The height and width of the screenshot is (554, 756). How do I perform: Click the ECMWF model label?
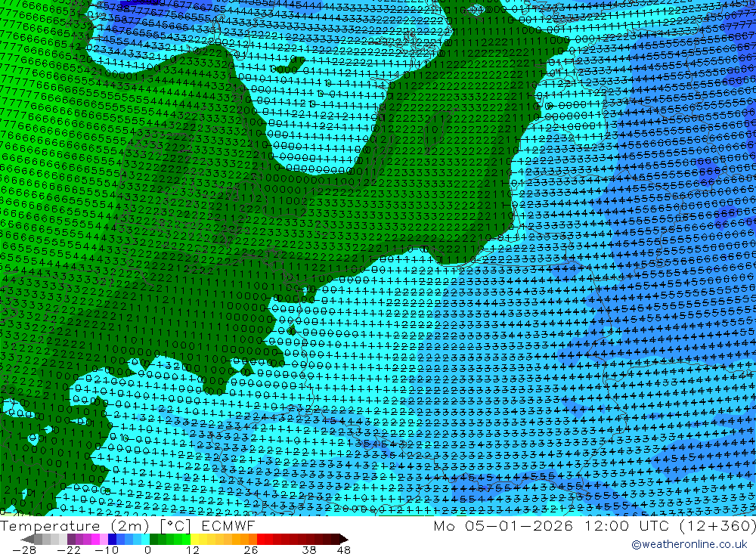pyautogui.click(x=228, y=526)
